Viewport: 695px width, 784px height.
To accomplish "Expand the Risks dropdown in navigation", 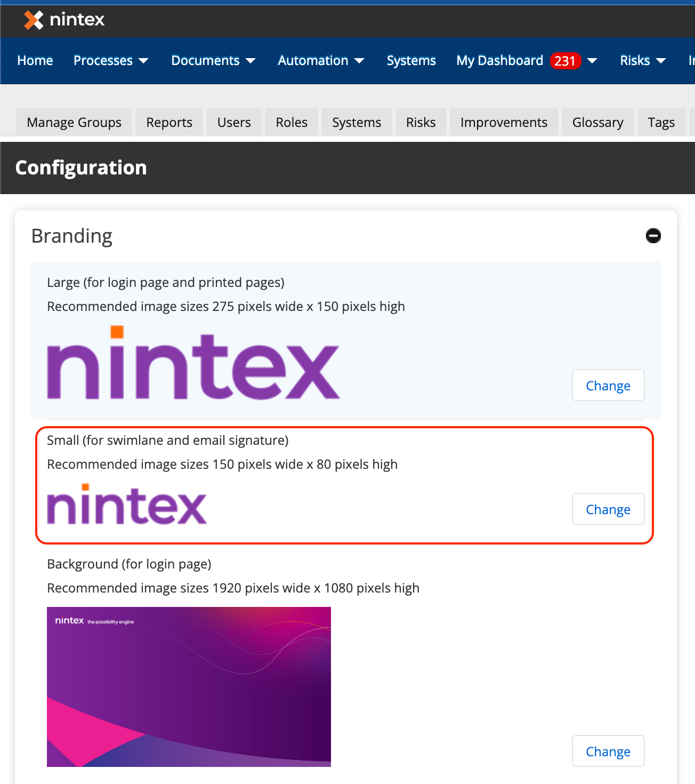I will tap(643, 61).
